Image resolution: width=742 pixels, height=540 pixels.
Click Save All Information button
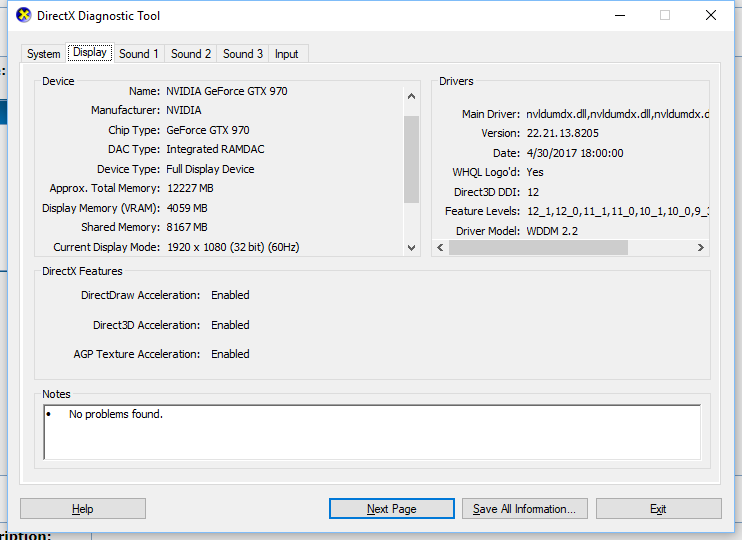524,509
